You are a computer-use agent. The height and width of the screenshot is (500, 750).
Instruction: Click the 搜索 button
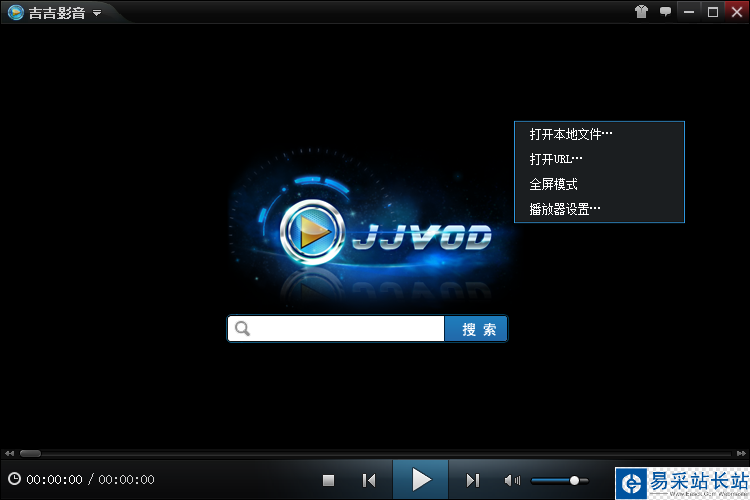[476, 329]
